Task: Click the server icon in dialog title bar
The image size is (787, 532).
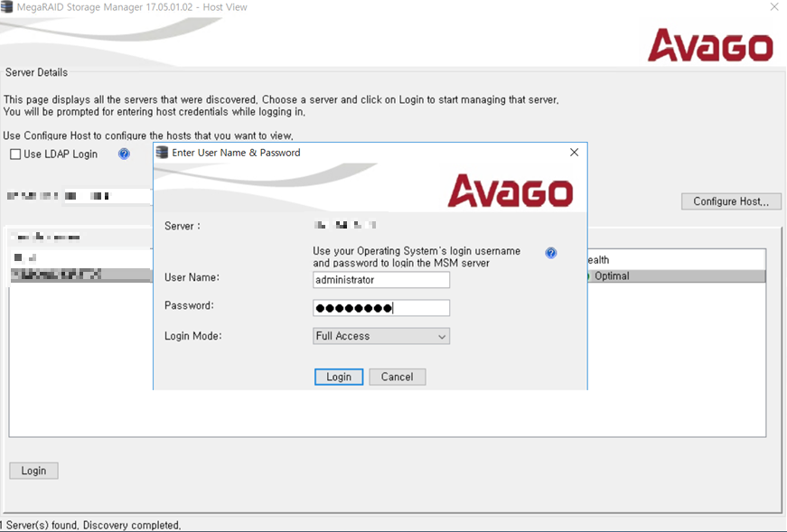Action: [162, 152]
